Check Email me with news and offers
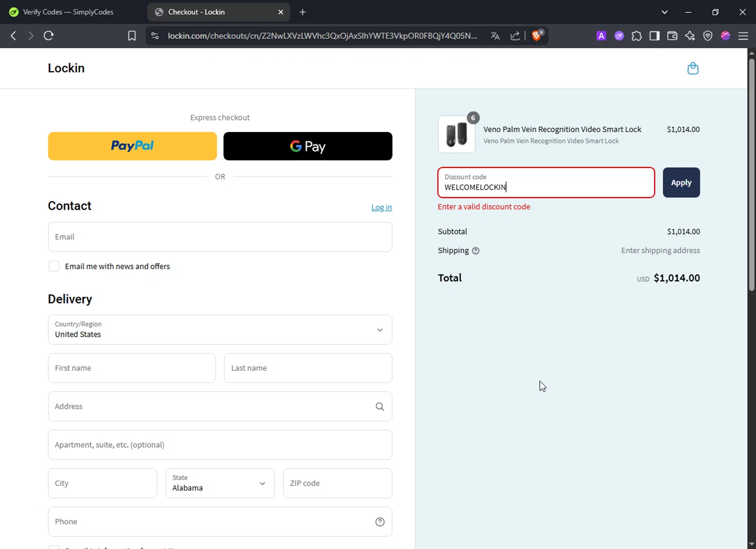The width and height of the screenshot is (756, 549). (x=54, y=266)
